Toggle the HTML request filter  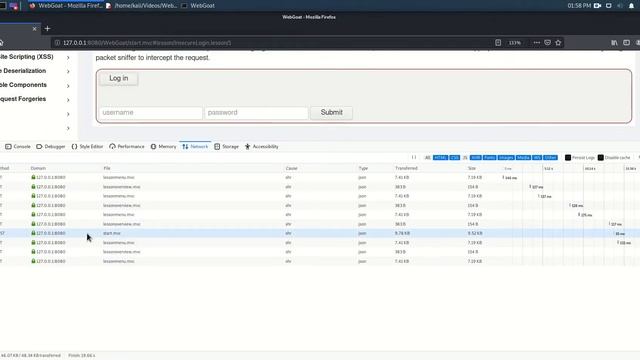click(440, 158)
